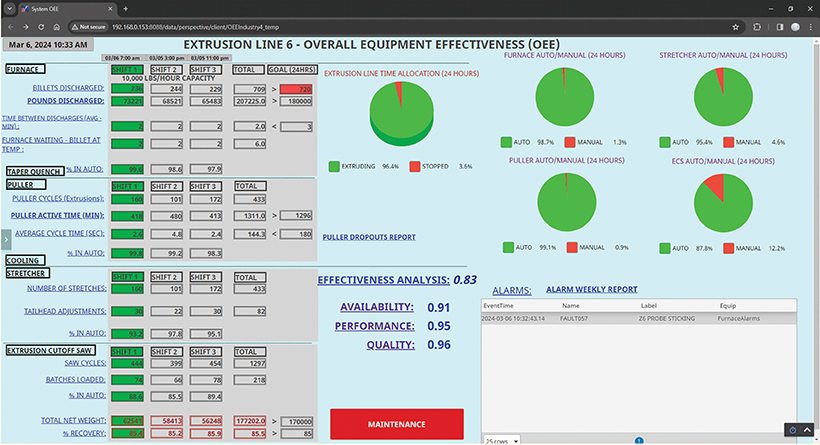Open the QUALITY link
This screenshot has width=820, height=445.
(390, 345)
